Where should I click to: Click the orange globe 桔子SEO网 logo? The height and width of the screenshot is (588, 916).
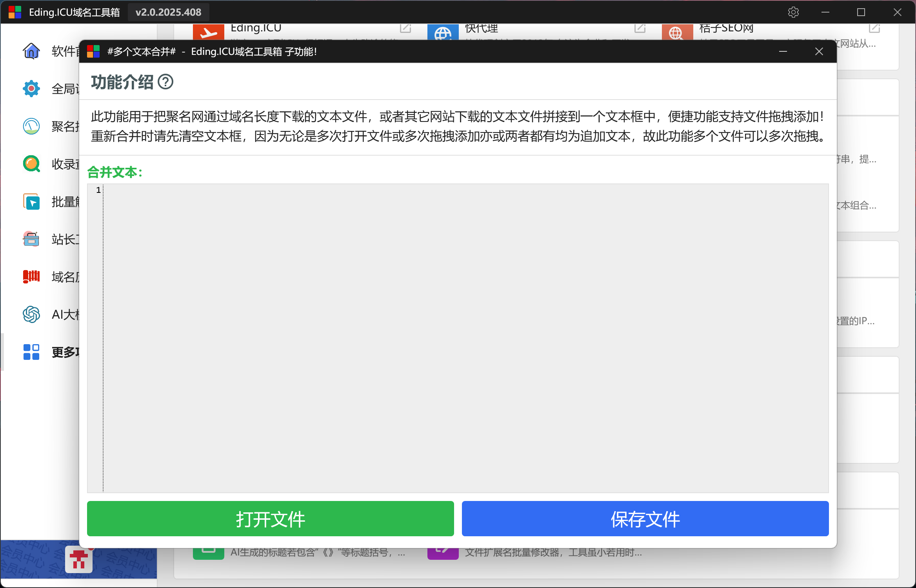pos(677,32)
